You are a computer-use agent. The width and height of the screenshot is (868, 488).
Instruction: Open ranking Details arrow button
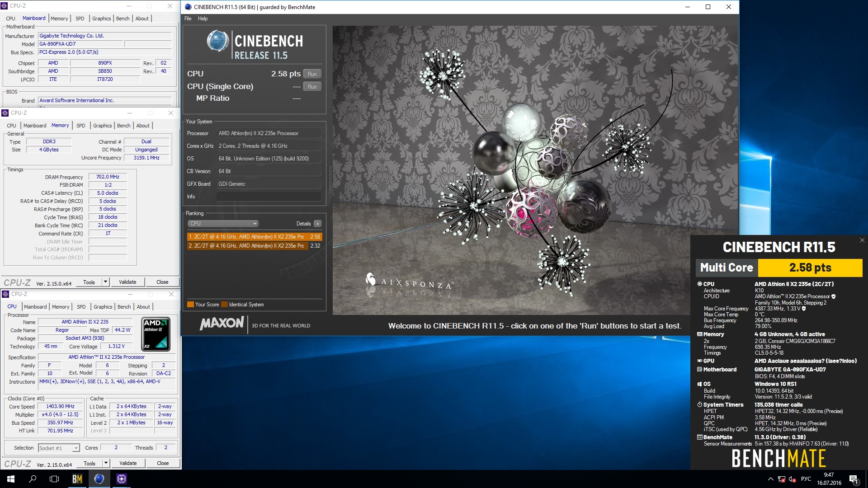point(318,224)
